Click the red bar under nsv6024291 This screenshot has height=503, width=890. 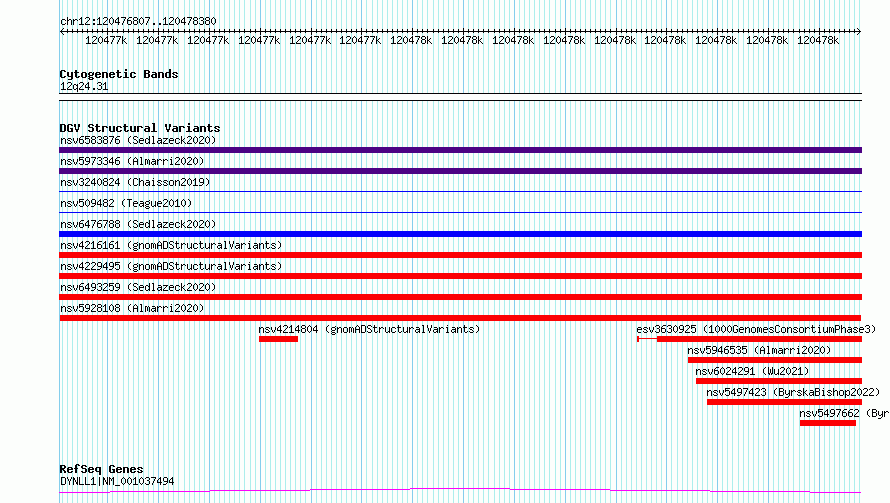(x=779, y=381)
